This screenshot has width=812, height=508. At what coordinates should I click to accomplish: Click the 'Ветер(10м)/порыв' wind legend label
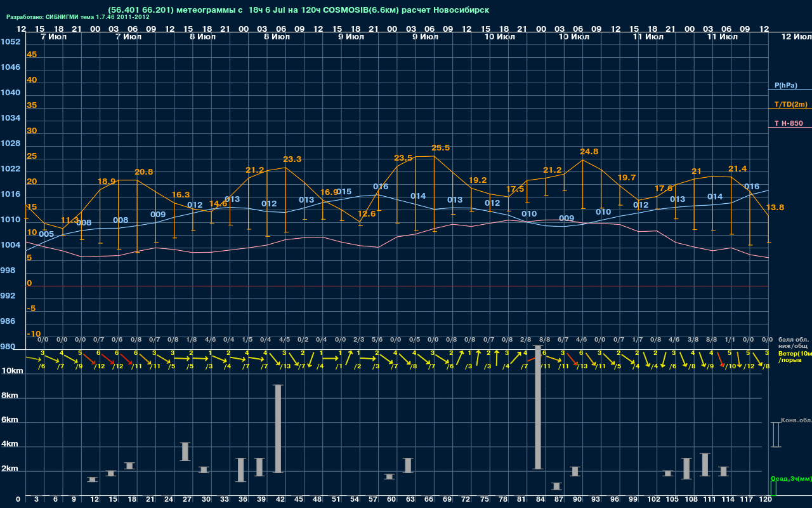tap(795, 356)
